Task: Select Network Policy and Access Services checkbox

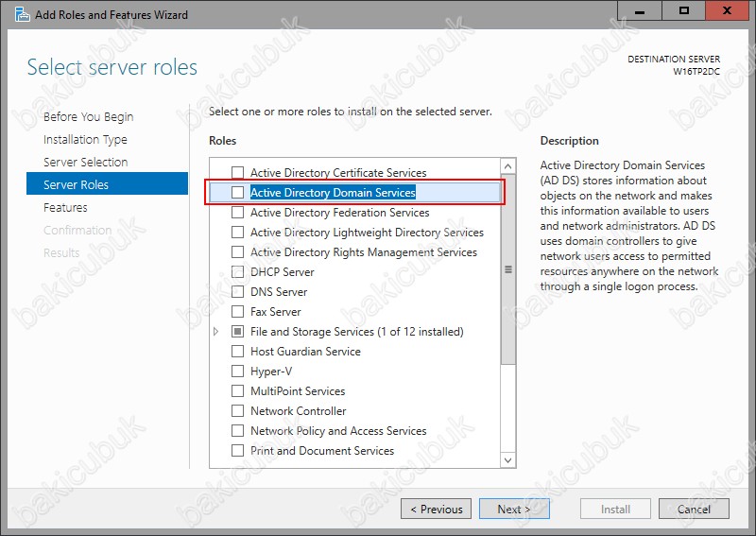Action: [x=238, y=430]
